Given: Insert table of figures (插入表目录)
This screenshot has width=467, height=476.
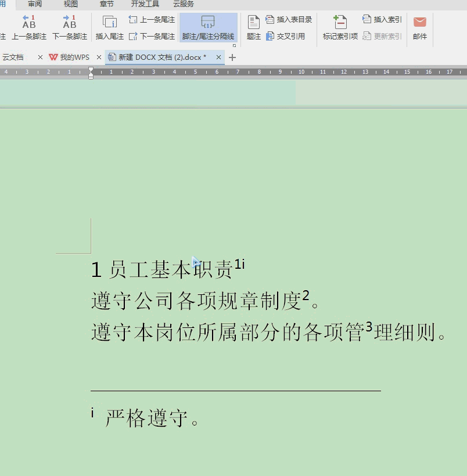Looking at the screenshot, I should click(x=289, y=20).
